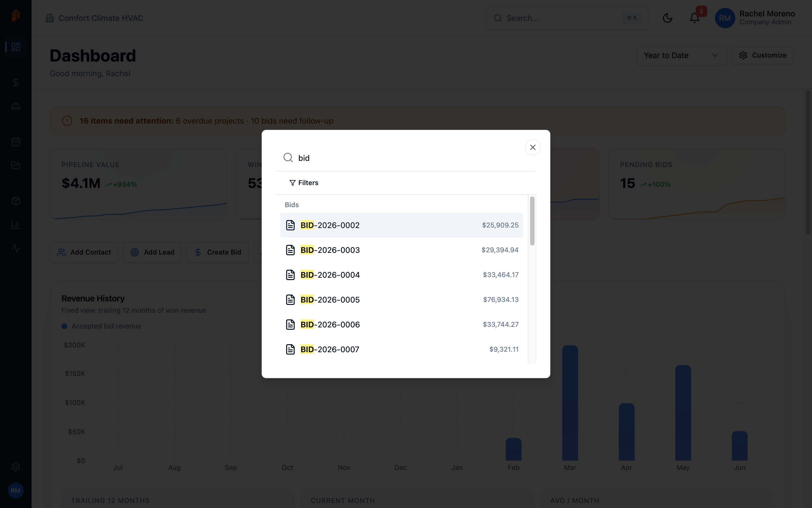This screenshot has height=508, width=812.
Task: Open the dollar sign sidebar icon
Action: tap(16, 82)
